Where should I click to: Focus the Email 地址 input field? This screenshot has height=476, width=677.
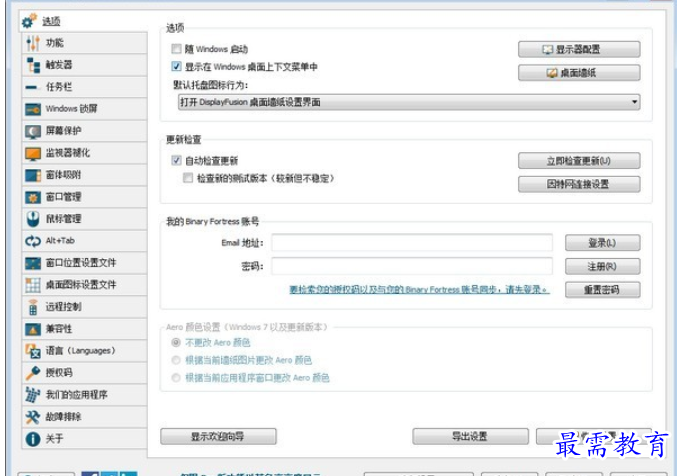(x=412, y=243)
